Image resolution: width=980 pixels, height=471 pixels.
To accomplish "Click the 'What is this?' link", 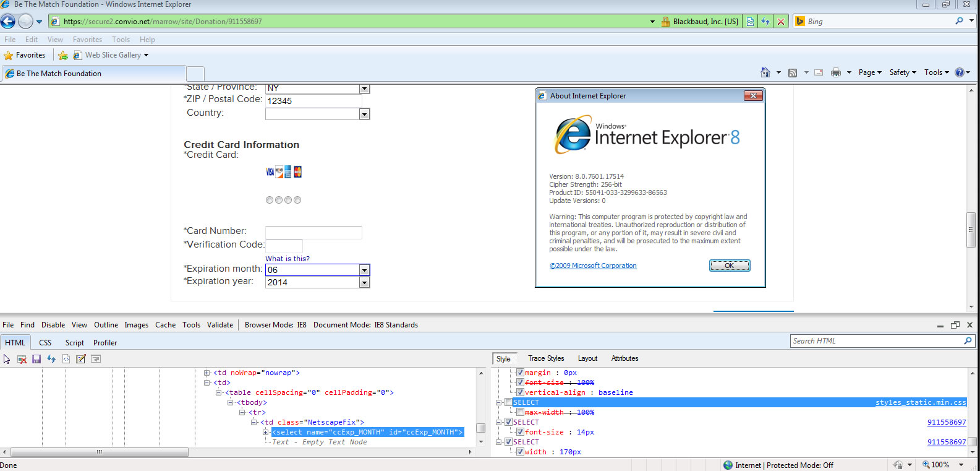I will (288, 259).
